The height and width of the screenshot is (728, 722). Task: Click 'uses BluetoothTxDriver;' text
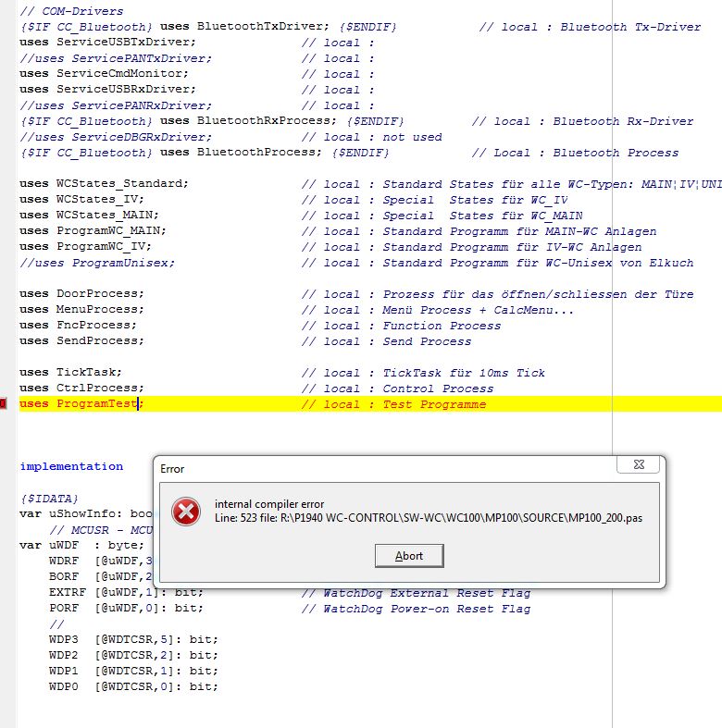click(244, 27)
